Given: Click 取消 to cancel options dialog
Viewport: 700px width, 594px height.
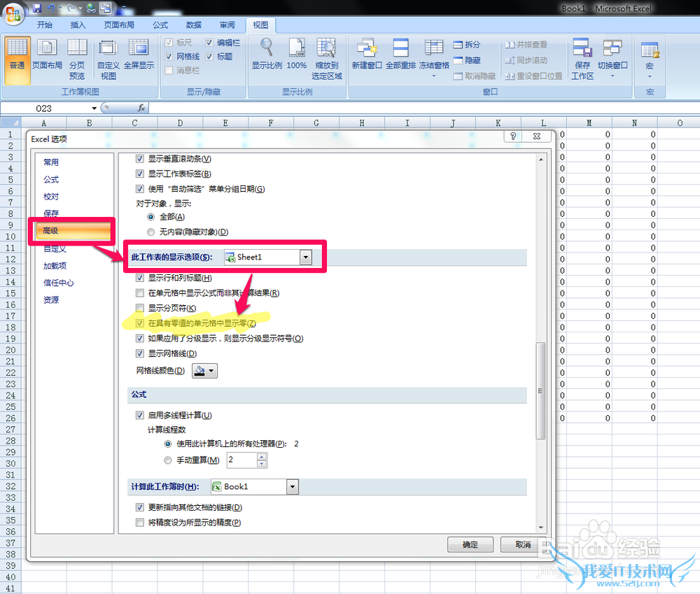Looking at the screenshot, I should coord(523,544).
